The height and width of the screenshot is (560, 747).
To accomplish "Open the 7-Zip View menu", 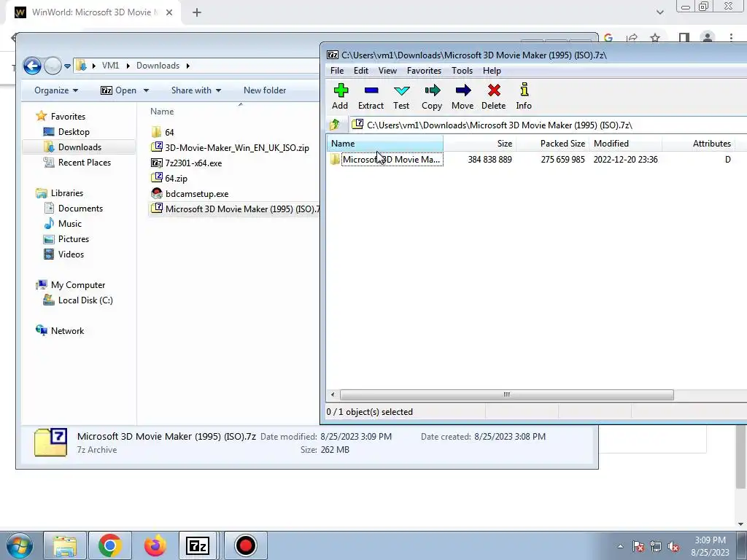I will (x=387, y=71).
